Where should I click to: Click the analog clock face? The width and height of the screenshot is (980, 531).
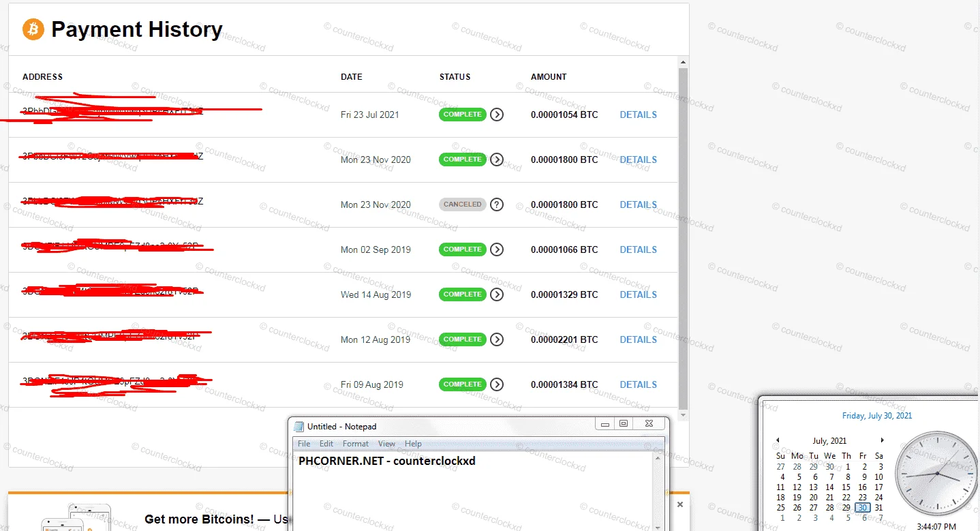tap(936, 473)
